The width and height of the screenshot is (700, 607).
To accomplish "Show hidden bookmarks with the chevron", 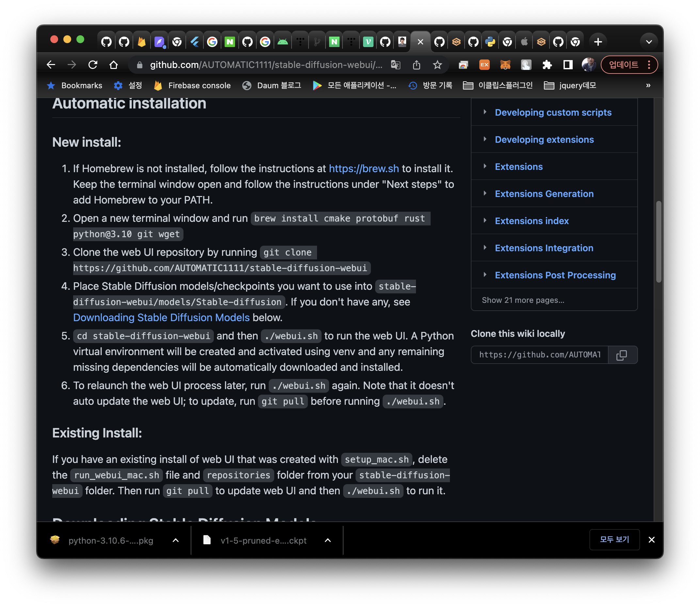I will [648, 85].
